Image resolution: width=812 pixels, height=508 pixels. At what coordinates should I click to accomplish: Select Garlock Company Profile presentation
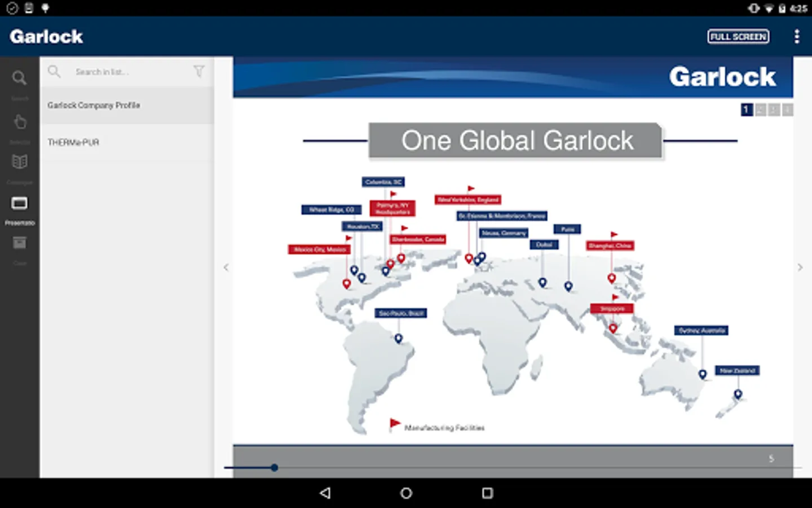[127, 106]
